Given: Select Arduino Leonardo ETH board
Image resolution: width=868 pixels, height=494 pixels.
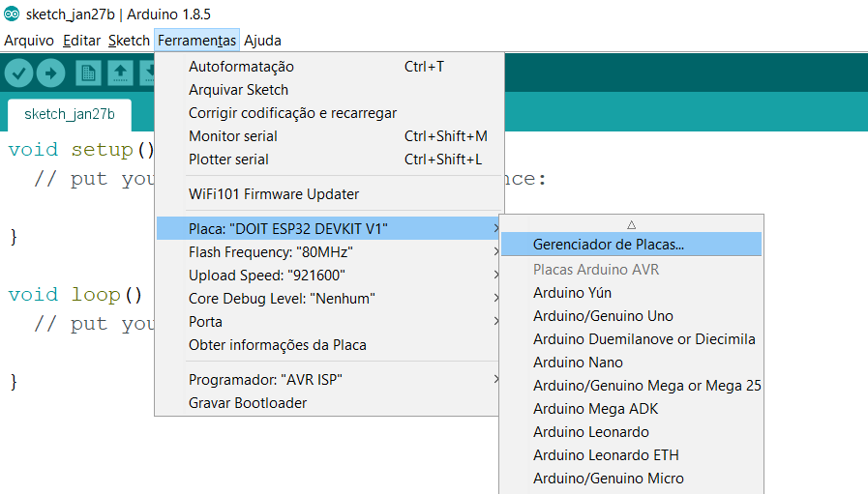Looking at the screenshot, I should click(x=631, y=455).
